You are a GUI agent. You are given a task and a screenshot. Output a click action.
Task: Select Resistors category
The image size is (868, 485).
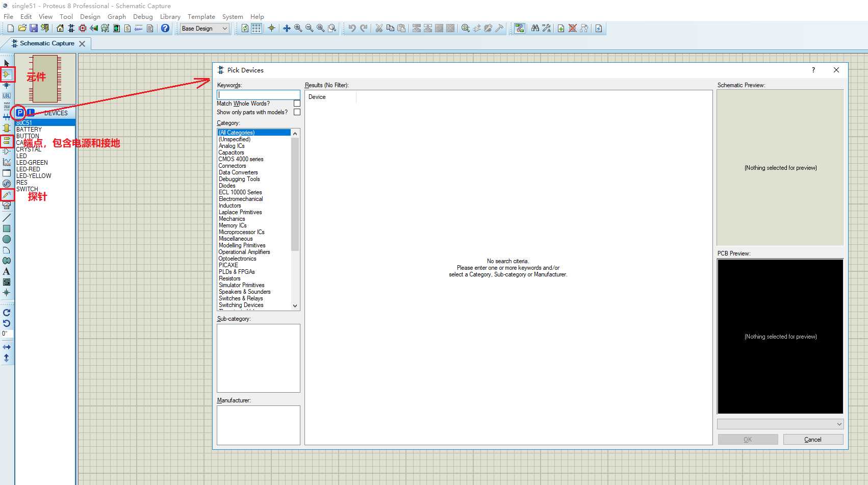pyautogui.click(x=229, y=278)
